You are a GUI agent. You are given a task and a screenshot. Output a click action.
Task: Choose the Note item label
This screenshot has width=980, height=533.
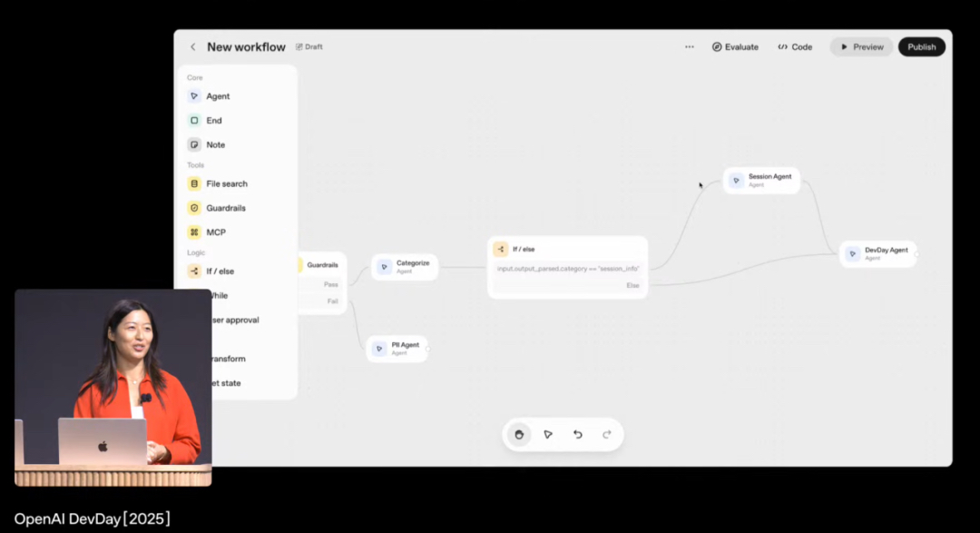click(x=216, y=144)
